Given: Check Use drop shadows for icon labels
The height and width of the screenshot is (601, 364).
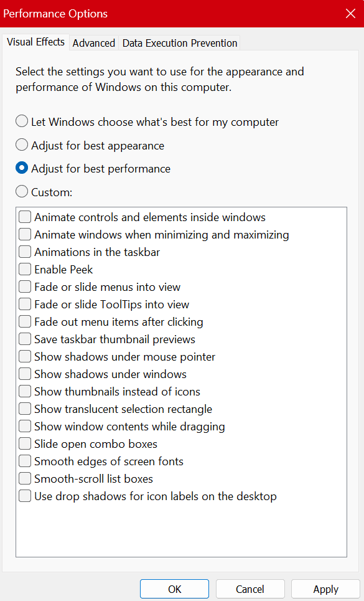Looking at the screenshot, I should click(24, 496).
